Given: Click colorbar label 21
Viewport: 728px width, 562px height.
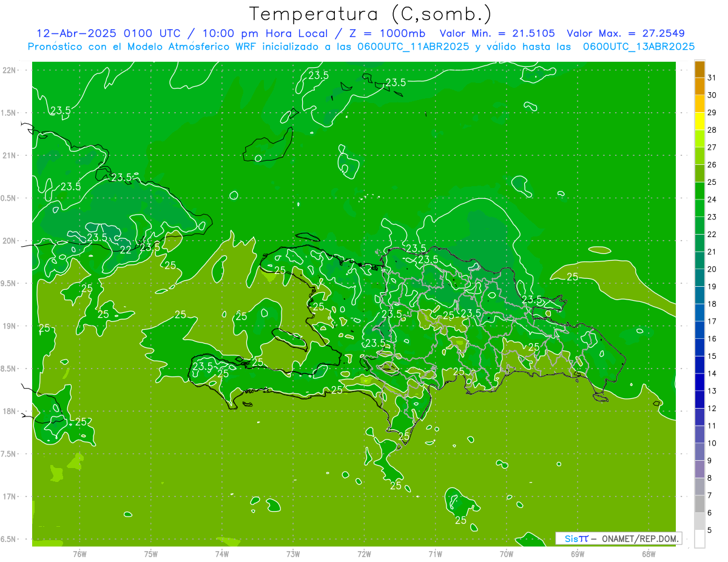Looking at the screenshot, I should tap(712, 252).
